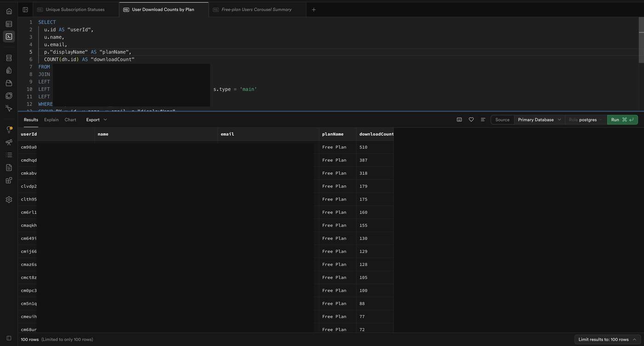644x346 pixels.
Task: Click the planName column header
Action: click(338, 134)
